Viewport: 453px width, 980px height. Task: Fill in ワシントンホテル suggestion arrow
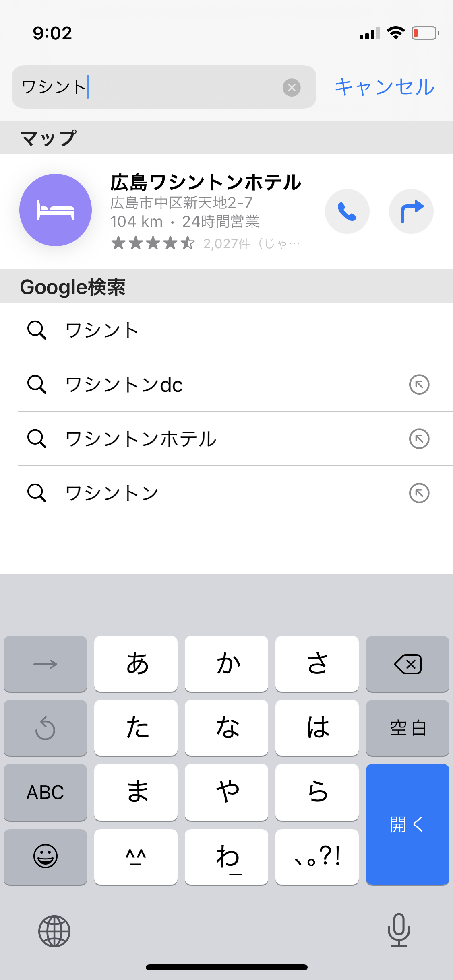[x=419, y=439]
